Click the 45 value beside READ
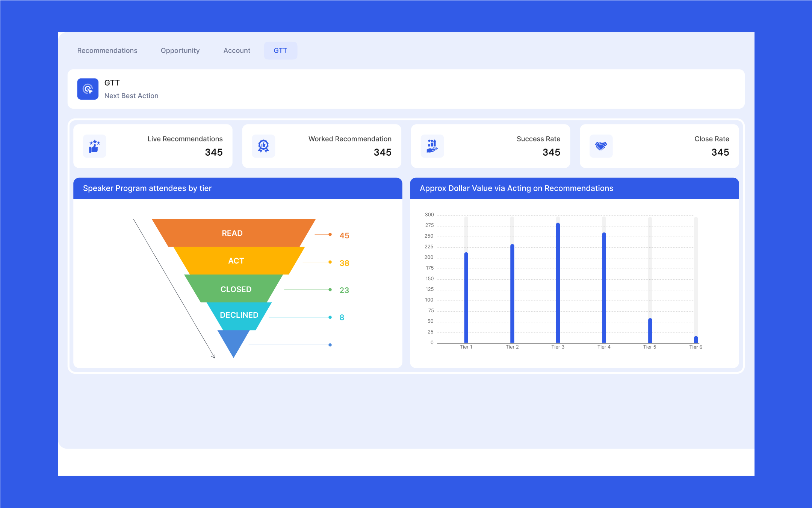This screenshot has width=812, height=508. coord(344,236)
